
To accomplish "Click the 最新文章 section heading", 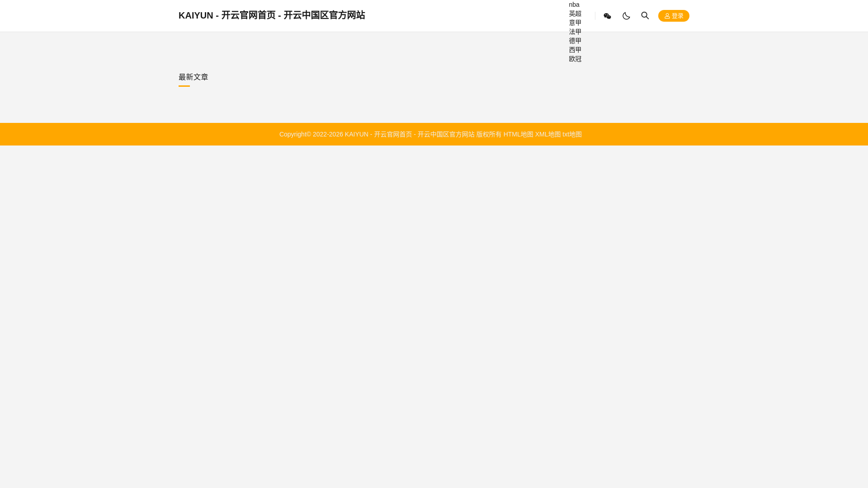I will coord(193,77).
